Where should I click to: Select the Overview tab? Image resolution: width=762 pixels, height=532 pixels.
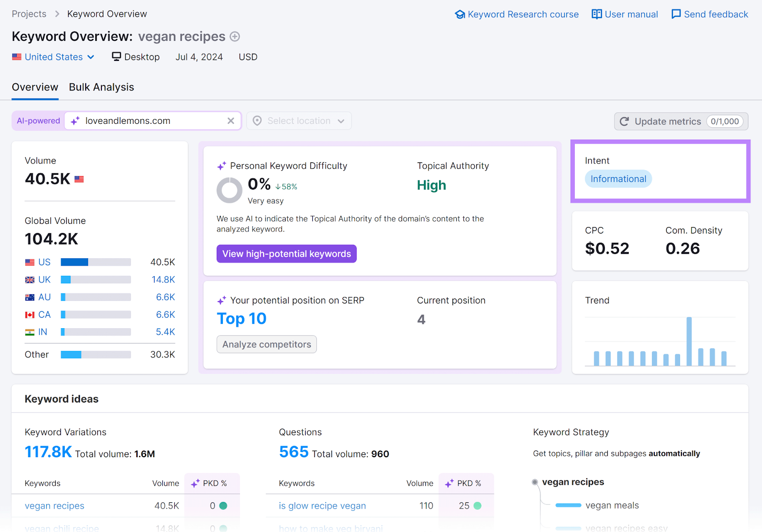click(x=35, y=87)
